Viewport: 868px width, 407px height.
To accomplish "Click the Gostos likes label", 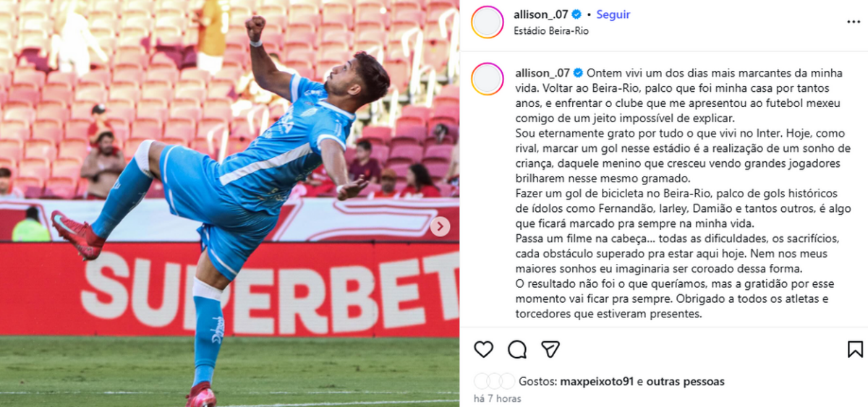I will (x=537, y=381).
